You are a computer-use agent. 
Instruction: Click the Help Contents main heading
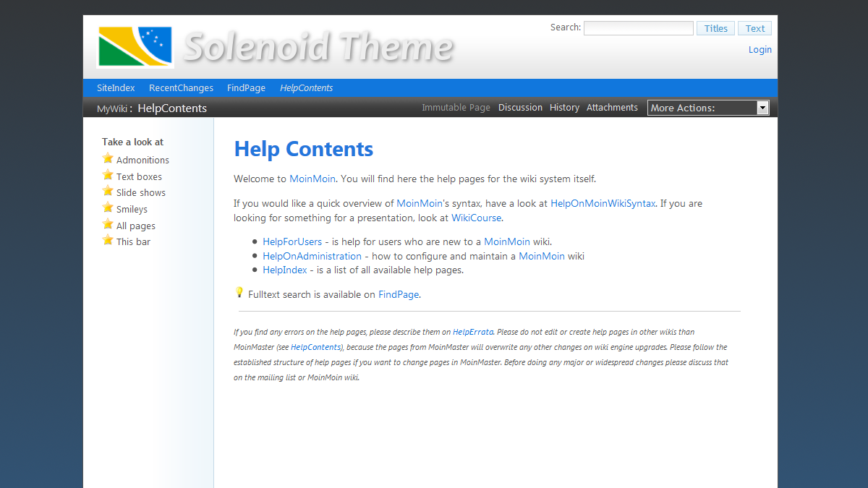pyautogui.click(x=304, y=149)
